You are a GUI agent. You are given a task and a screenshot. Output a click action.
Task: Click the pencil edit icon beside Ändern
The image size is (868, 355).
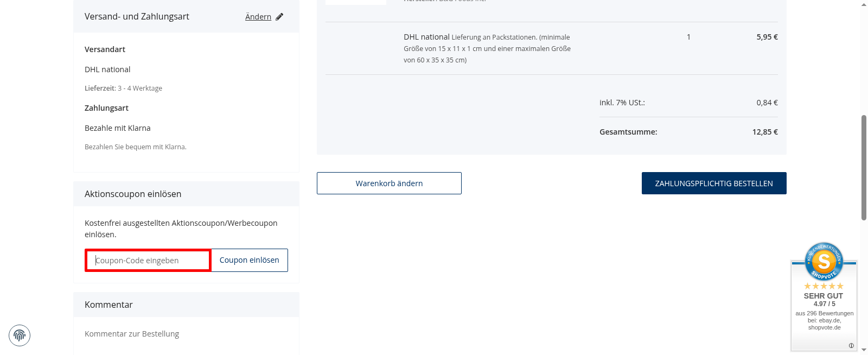(279, 17)
